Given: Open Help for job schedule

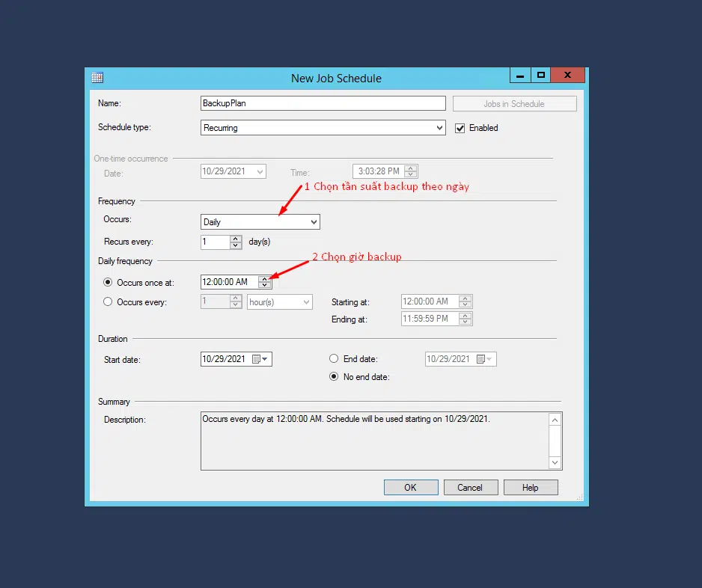Looking at the screenshot, I should click(531, 487).
